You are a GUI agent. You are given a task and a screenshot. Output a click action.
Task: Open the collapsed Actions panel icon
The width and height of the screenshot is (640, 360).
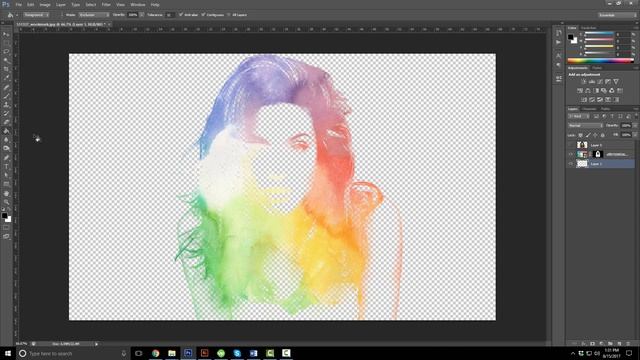coord(558,42)
